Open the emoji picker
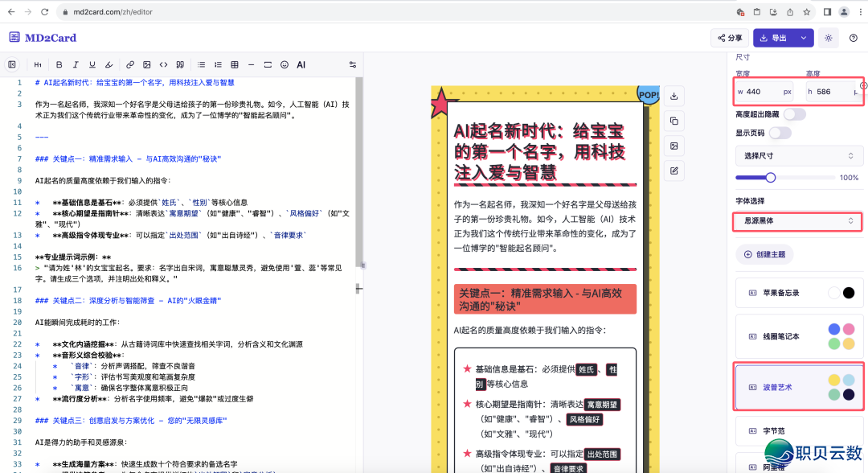This screenshot has width=868, height=473. 285,65
